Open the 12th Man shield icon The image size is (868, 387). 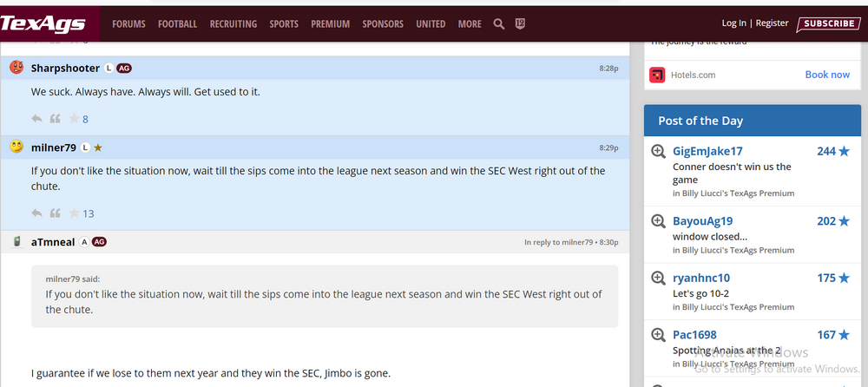click(520, 24)
